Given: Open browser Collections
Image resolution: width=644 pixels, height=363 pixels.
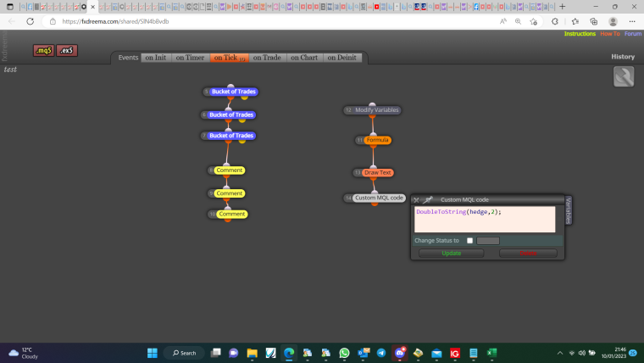Looking at the screenshot, I should (594, 21).
